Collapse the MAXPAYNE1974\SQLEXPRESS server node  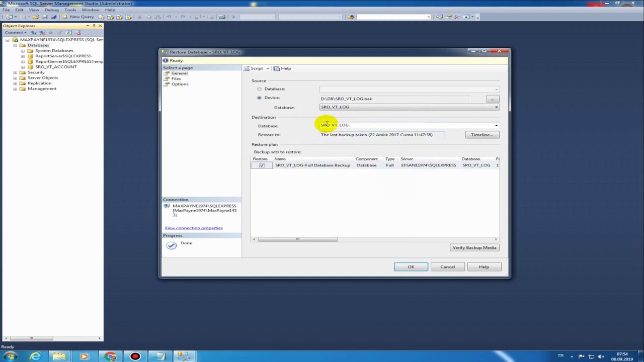8,40
